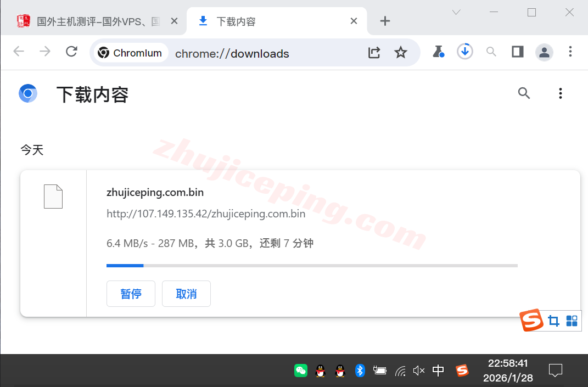Click the bookmark star in the address bar
588x387 pixels.
point(401,51)
